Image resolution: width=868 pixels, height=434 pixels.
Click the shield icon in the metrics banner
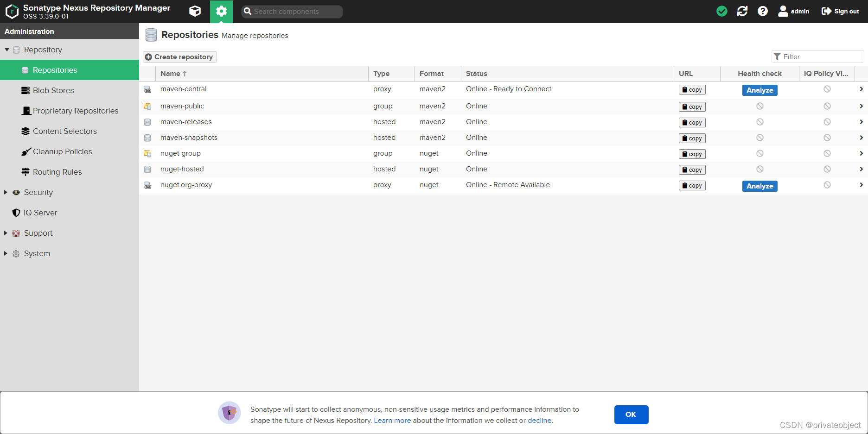tap(230, 413)
